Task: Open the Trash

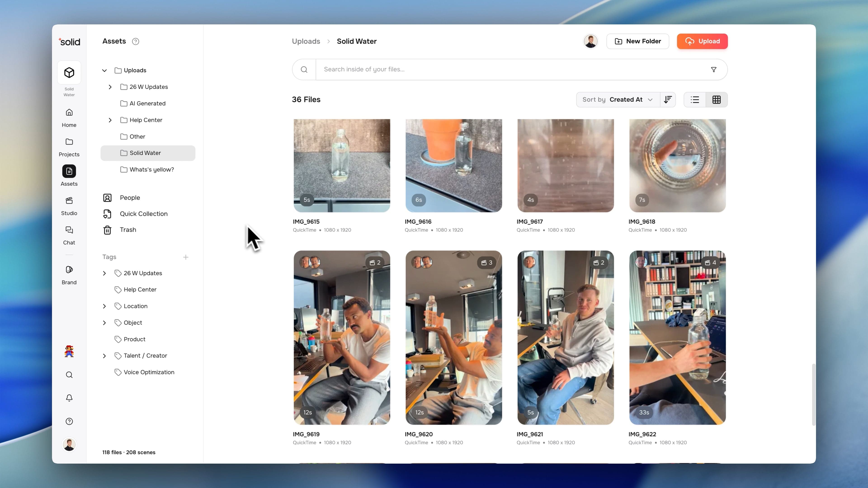Action: coord(120,230)
